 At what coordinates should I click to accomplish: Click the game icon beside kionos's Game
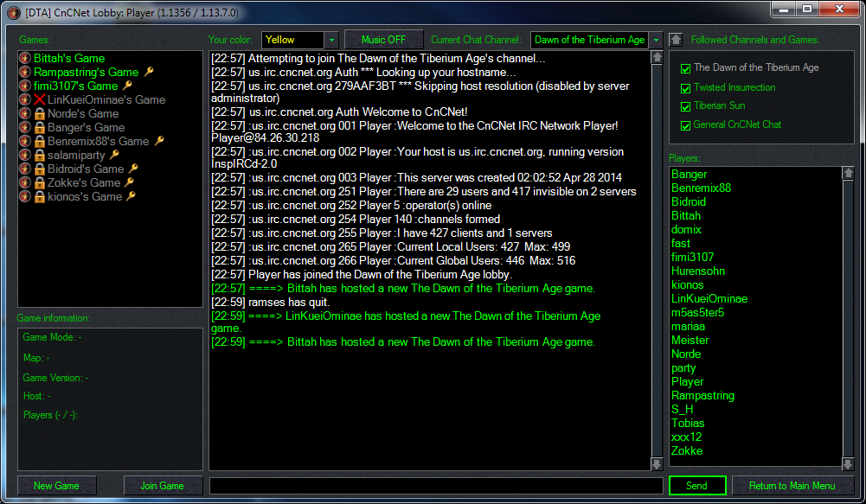point(25,196)
